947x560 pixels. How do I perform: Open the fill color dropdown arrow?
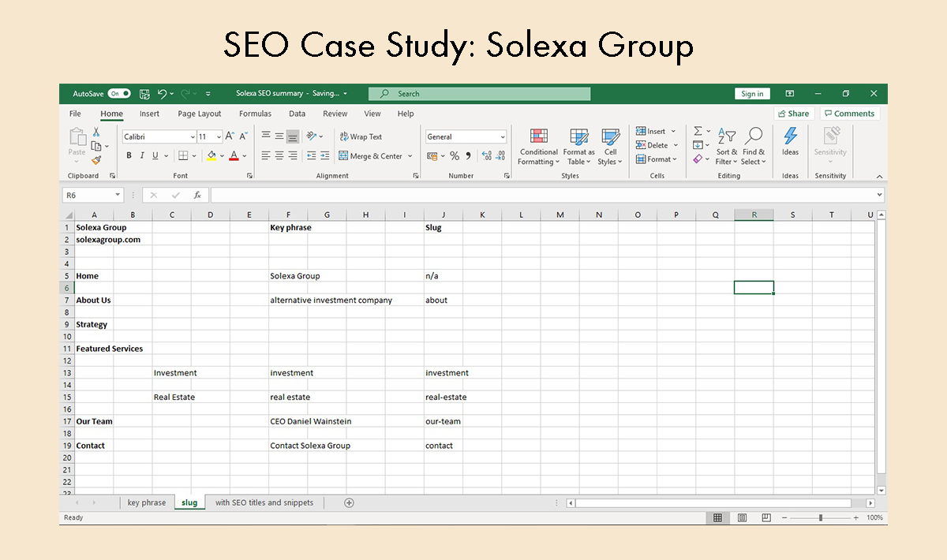(x=222, y=156)
